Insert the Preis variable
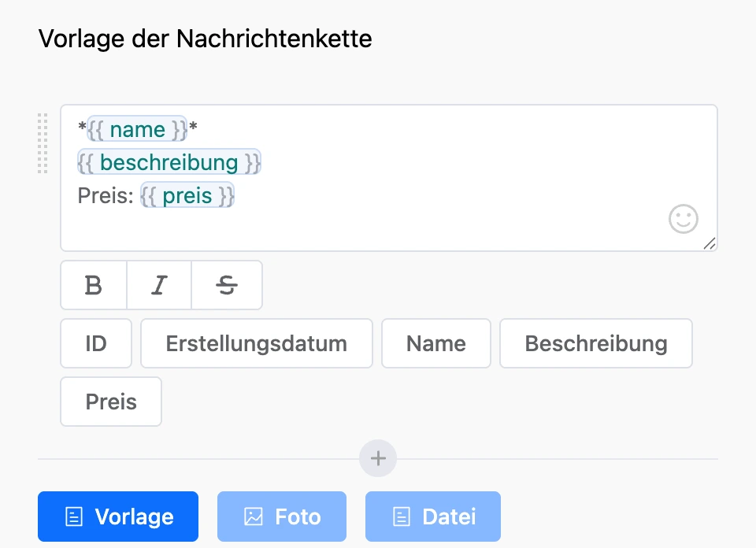 coord(111,402)
